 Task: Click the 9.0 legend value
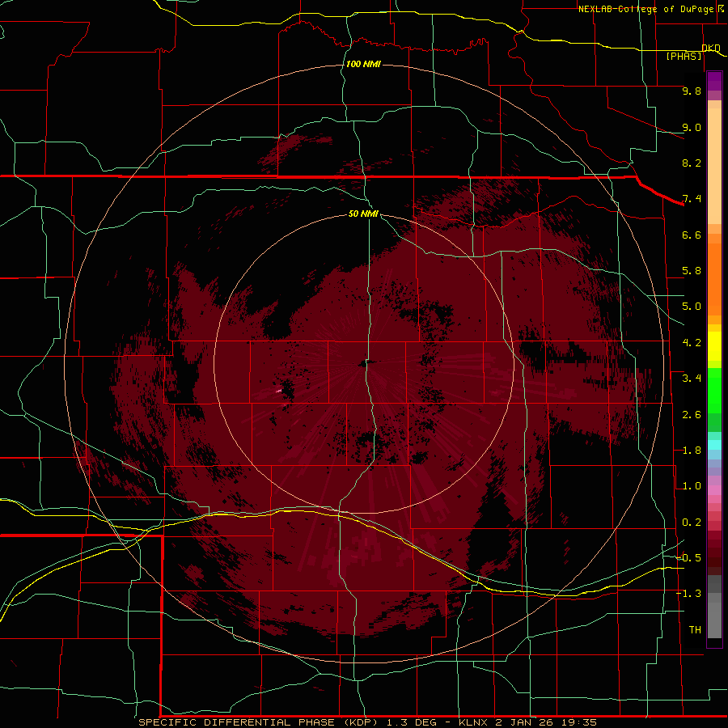(x=692, y=127)
